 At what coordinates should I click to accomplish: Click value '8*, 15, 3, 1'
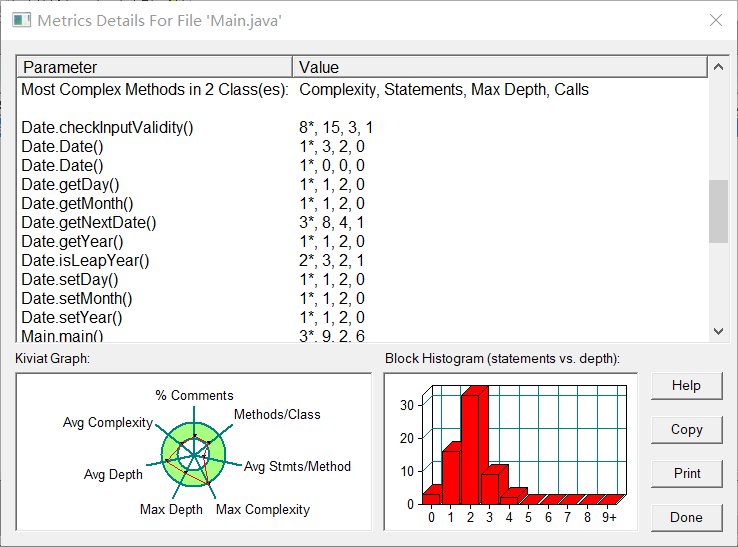coord(336,127)
